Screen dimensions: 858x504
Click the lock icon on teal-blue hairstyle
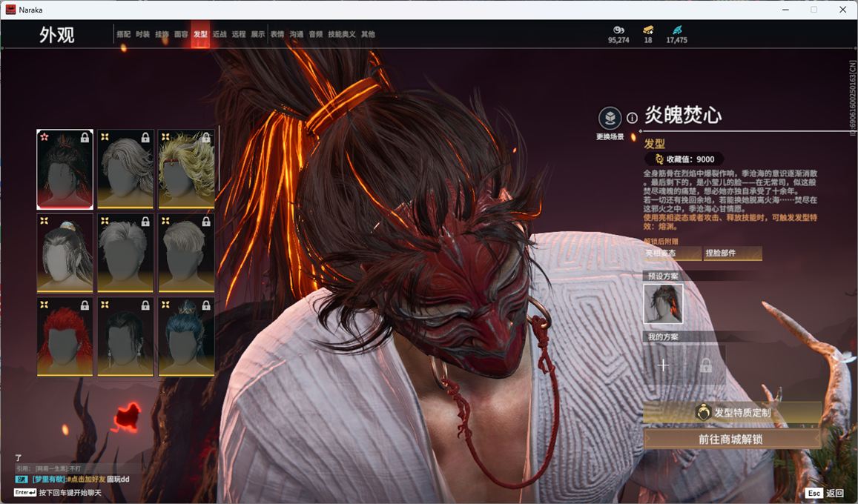206,305
